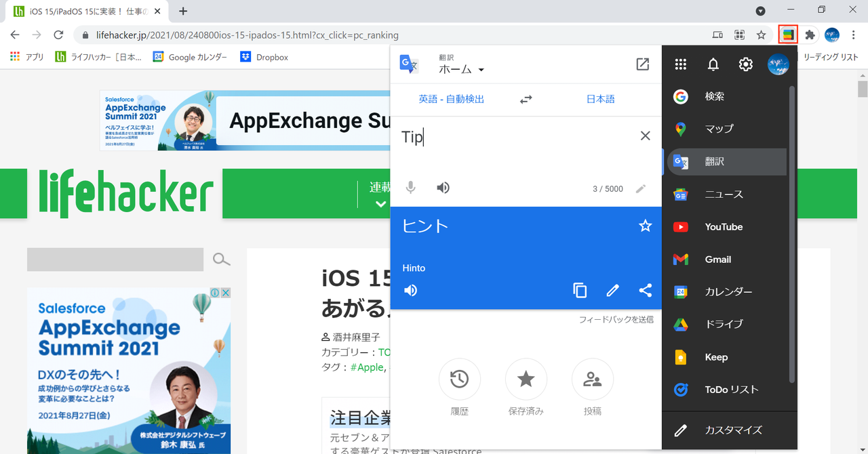Viewport: 868px width, 454px height.
Task: Open extension settings gear icon
Action: (746, 64)
